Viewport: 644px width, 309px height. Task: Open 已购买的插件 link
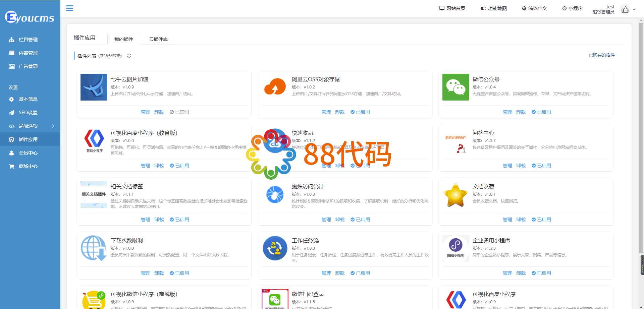[x=602, y=55]
